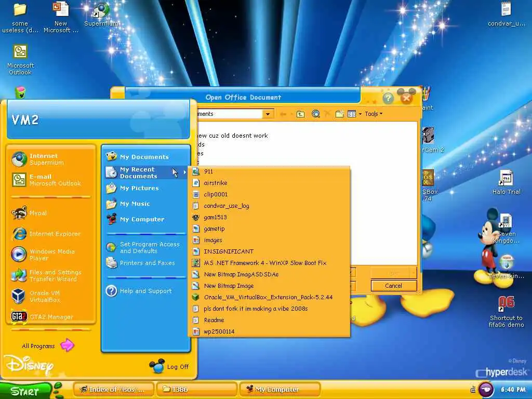Open My Pictures folder
The image size is (532, 399).
(x=146, y=188)
